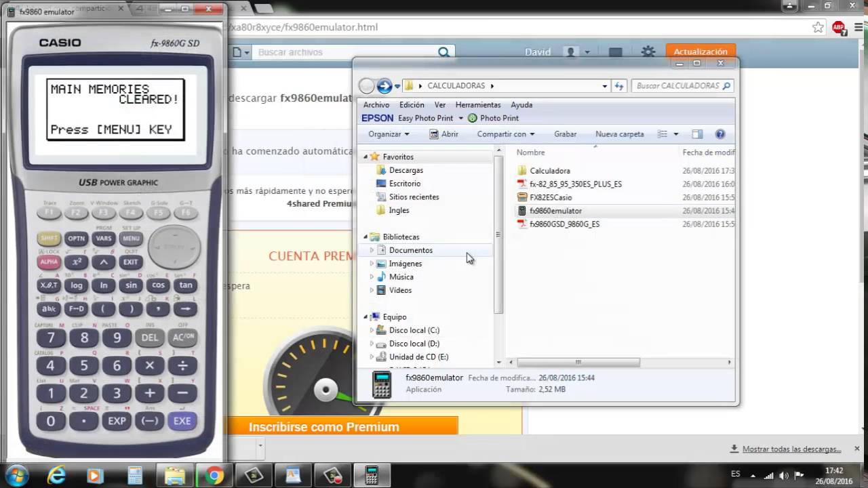Click the Mostrar todas las descargas link
The height and width of the screenshot is (488, 868).
coord(791,449)
